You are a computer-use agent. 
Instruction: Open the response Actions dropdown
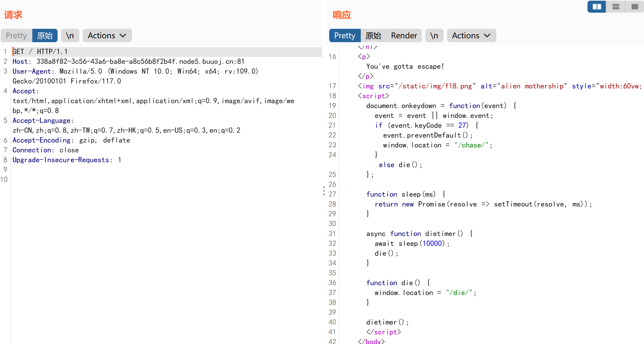tap(471, 35)
